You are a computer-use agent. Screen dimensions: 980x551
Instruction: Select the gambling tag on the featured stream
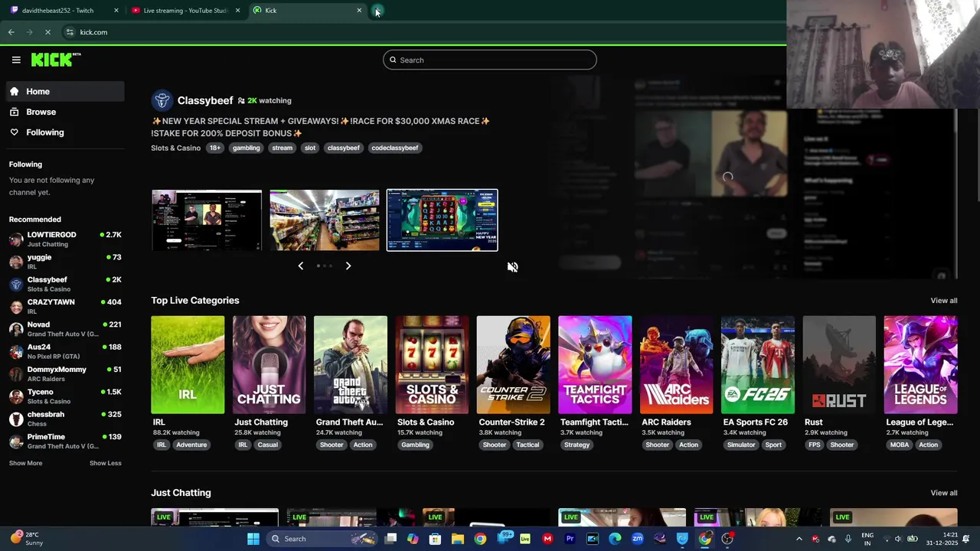246,148
